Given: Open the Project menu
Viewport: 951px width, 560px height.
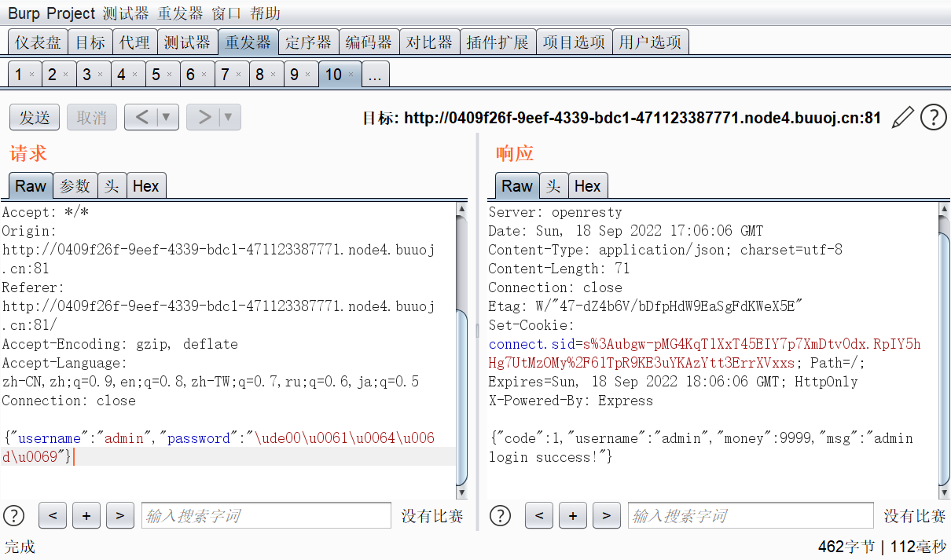Looking at the screenshot, I should pos(71,13).
